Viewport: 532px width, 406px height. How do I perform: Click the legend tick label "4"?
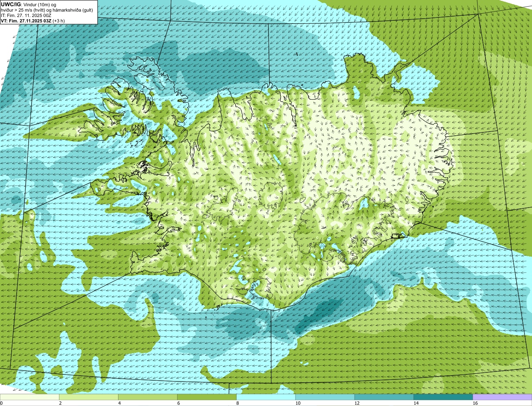[x=120, y=403]
